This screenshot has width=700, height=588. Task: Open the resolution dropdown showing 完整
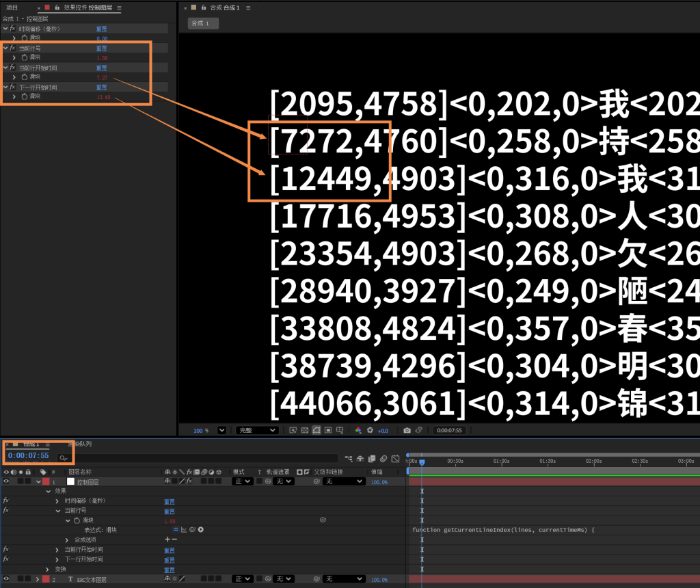pos(257,431)
